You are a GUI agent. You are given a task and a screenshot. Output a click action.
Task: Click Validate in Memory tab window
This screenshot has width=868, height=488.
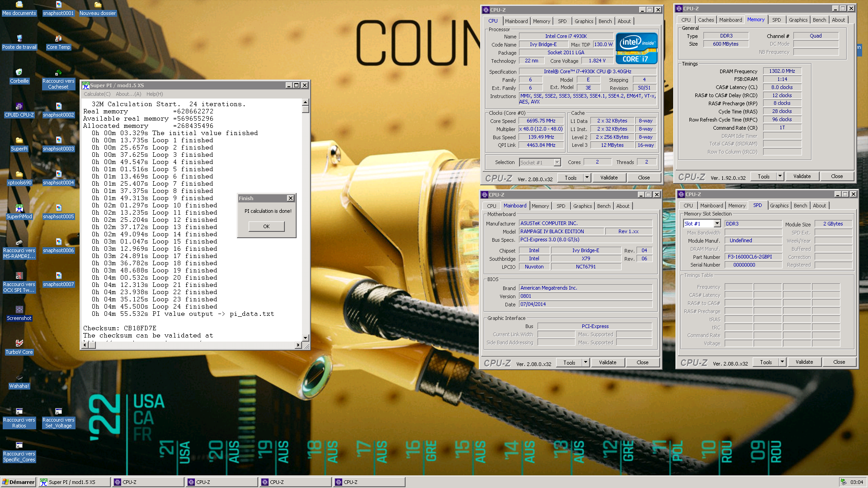coord(802,176)
